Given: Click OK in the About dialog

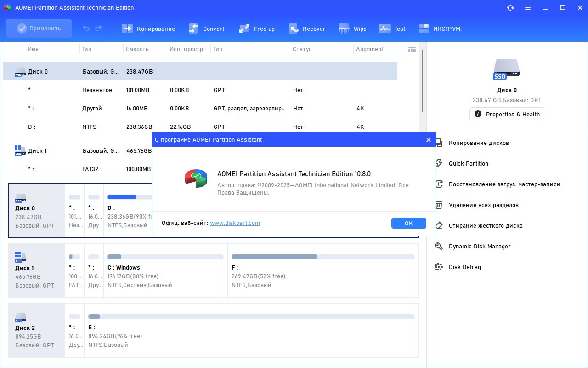Looking at the screenshot, I should [x=409, y=223].
